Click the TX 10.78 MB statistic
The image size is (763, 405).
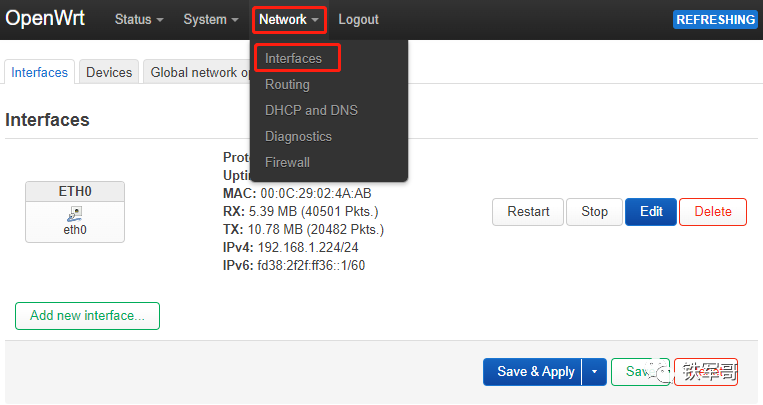pos(303,229)
